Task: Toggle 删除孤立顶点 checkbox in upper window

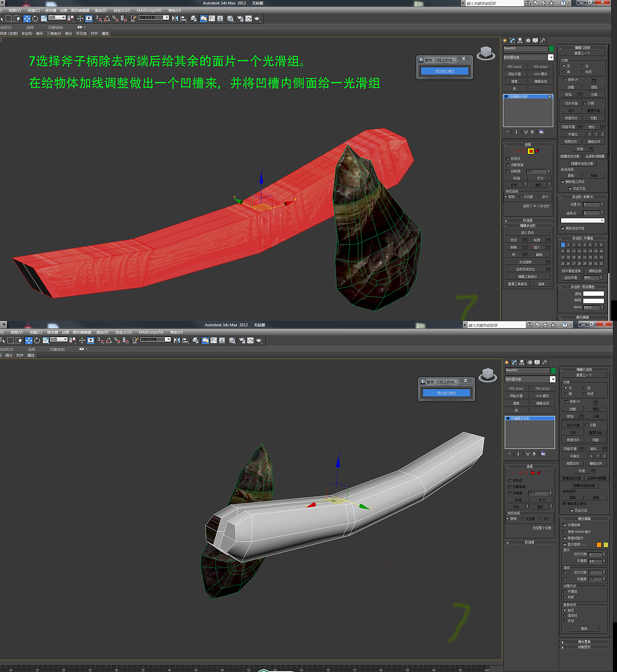Action: (x=563, y=182)
